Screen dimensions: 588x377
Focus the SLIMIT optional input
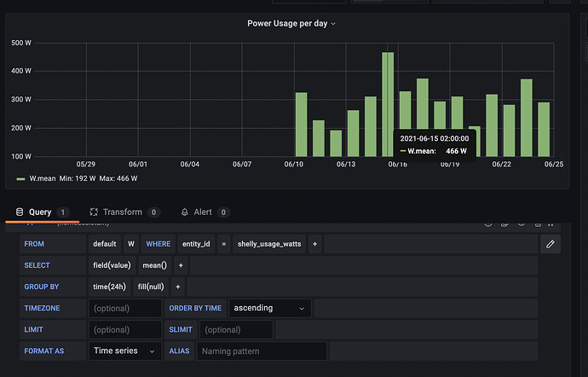(236, 330)
